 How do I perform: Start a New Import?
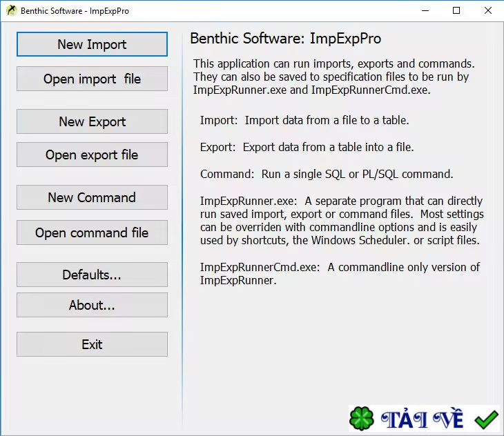pyautogui.click(x=92, y=44)
